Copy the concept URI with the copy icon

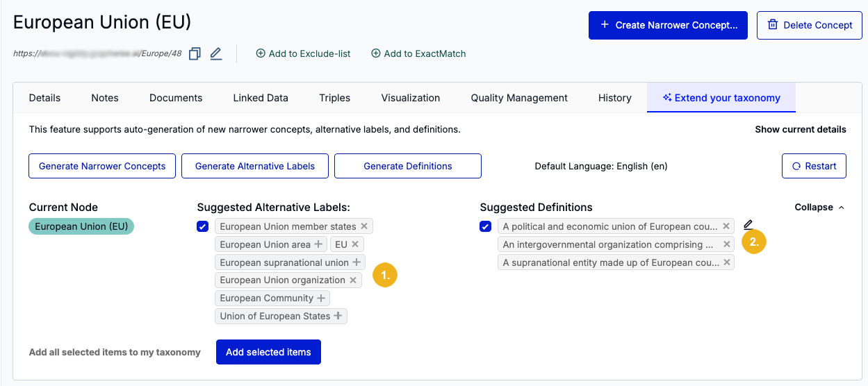click(x=195, y=53)
